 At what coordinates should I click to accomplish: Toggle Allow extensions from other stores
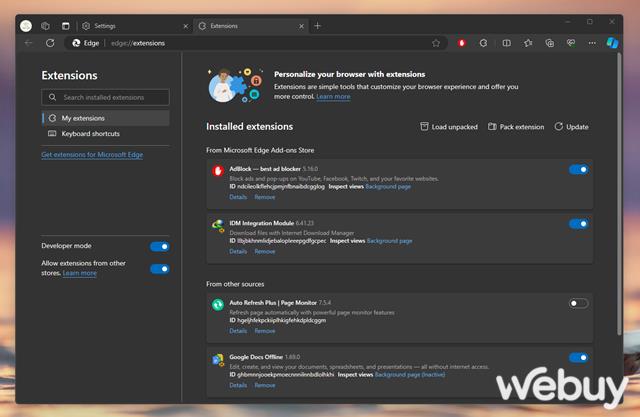pyautogui.click(x=159, y=269)
